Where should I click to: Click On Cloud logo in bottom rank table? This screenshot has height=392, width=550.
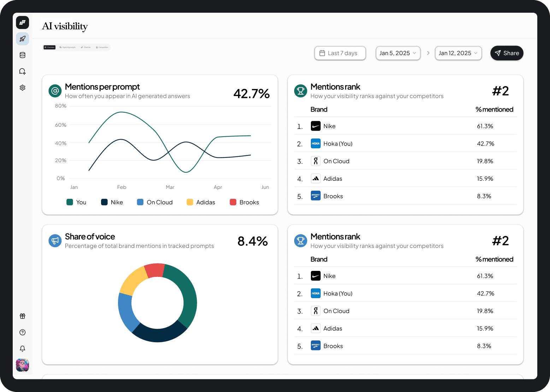pos(316,311)
